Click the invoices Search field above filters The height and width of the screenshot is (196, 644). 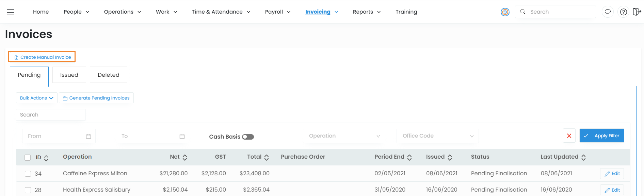51,115
